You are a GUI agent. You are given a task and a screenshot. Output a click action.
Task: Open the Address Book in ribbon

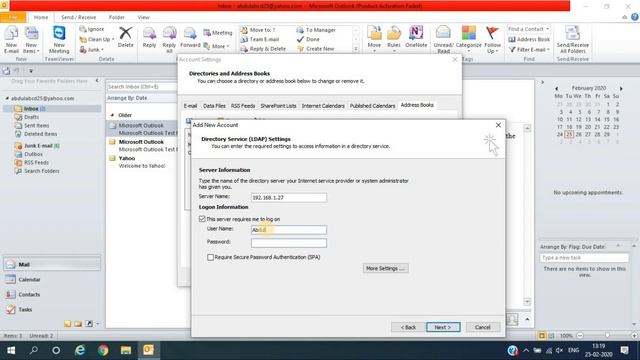click(x=529, y=39)
